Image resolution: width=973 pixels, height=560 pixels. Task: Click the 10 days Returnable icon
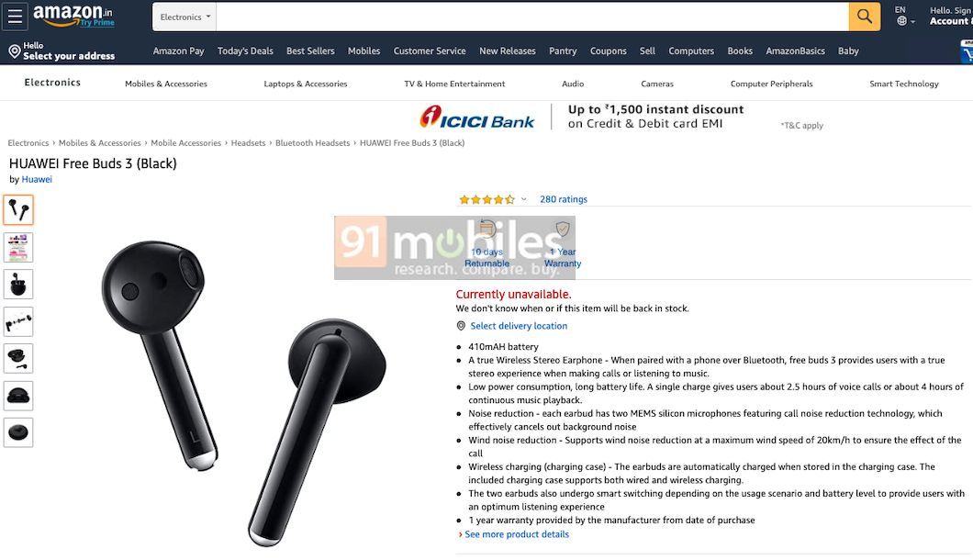pos(487,230)
